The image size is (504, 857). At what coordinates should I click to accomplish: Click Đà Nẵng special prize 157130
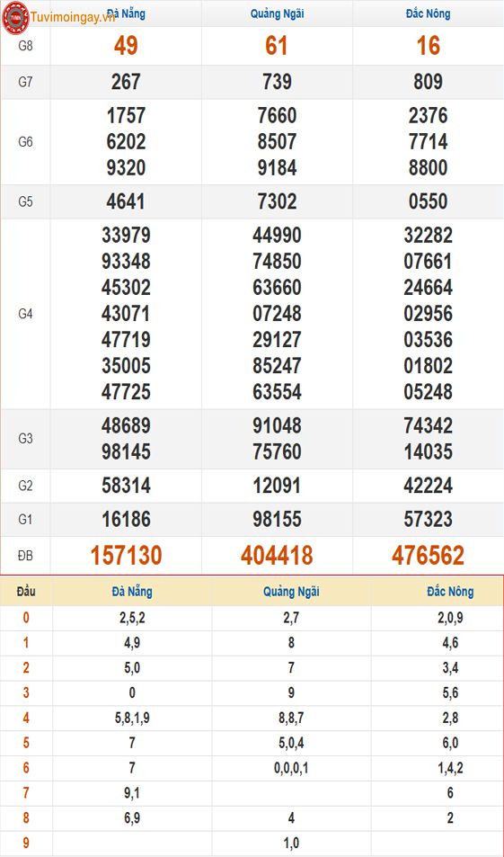point(126,556)
